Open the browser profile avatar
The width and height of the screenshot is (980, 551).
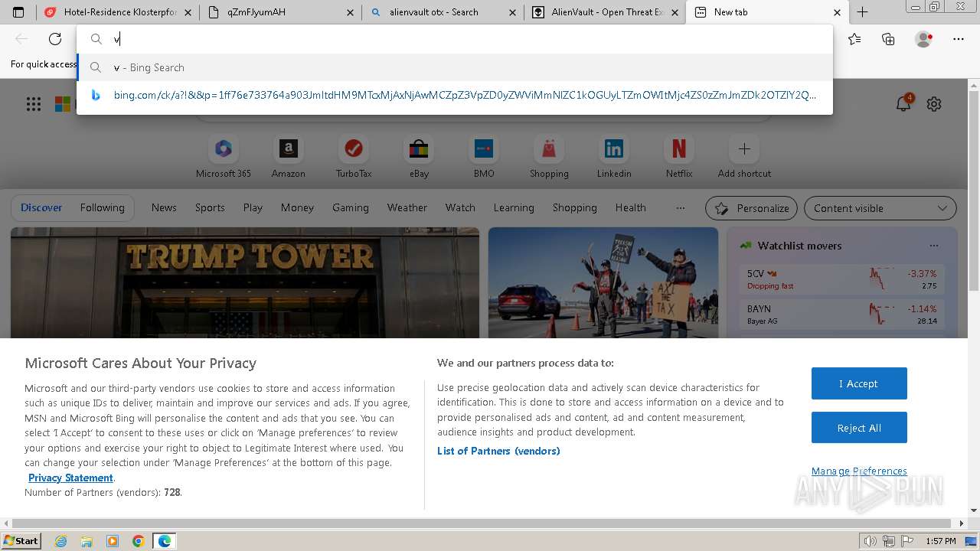click(924, 39)
